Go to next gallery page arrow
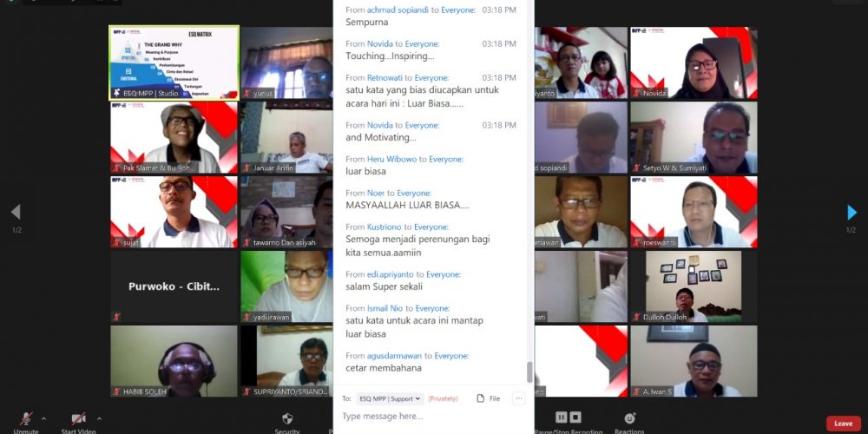868x434 pixels. 852,213
